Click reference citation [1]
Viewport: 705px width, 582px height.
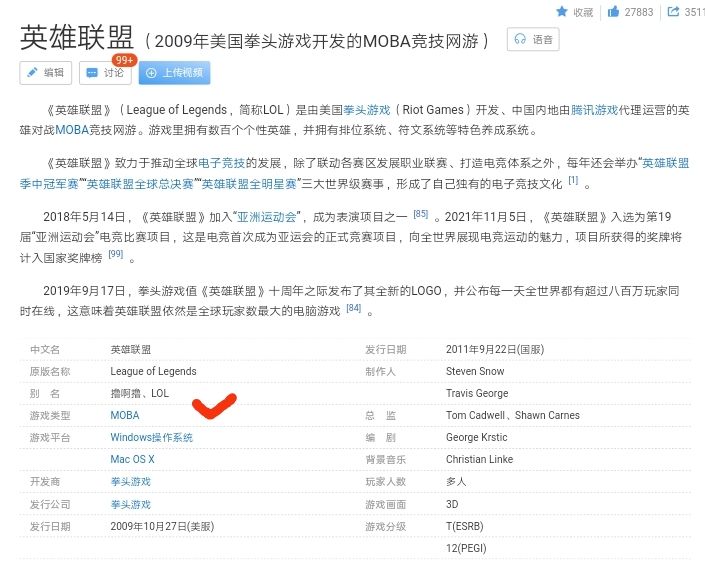click(573, 180)
